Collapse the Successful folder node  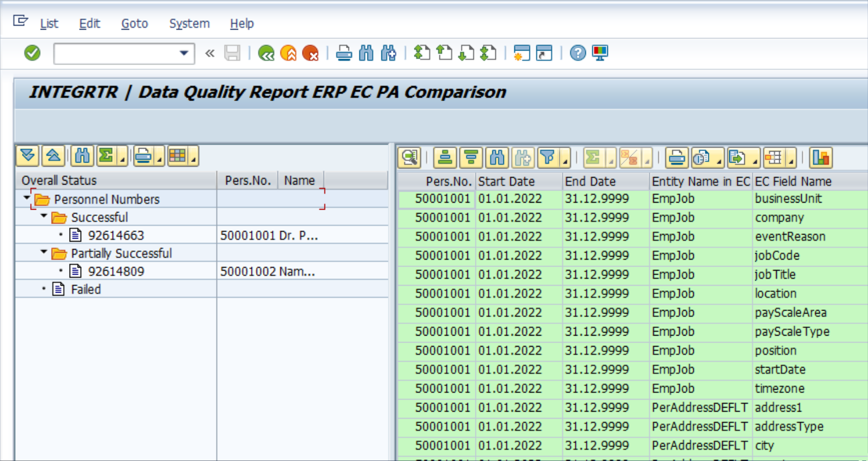coord(45,217)
